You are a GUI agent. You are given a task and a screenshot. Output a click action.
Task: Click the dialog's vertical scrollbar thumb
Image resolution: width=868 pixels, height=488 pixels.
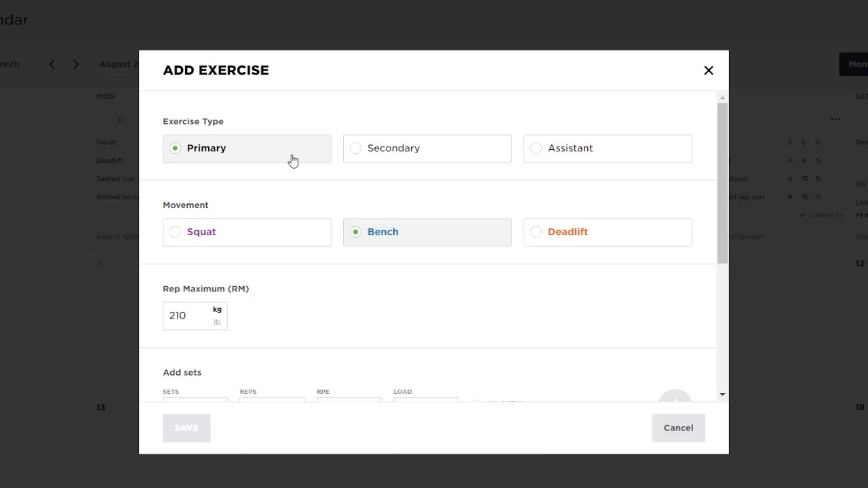[722, 183]
